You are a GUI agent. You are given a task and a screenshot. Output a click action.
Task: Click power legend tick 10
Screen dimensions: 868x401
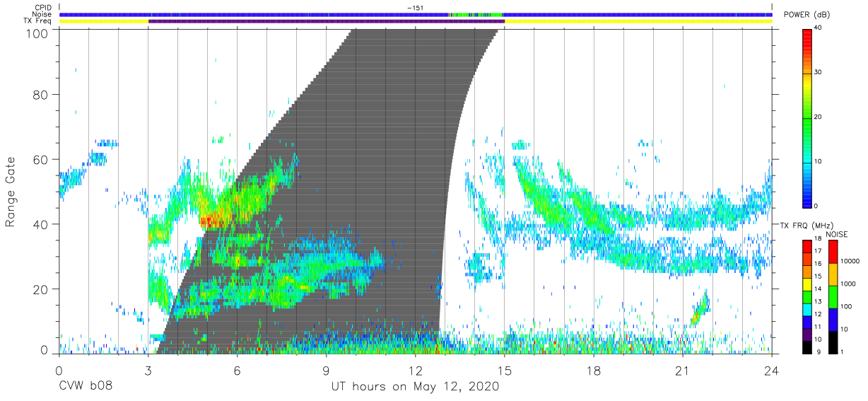pyautogui.click(x=819, y=161)
